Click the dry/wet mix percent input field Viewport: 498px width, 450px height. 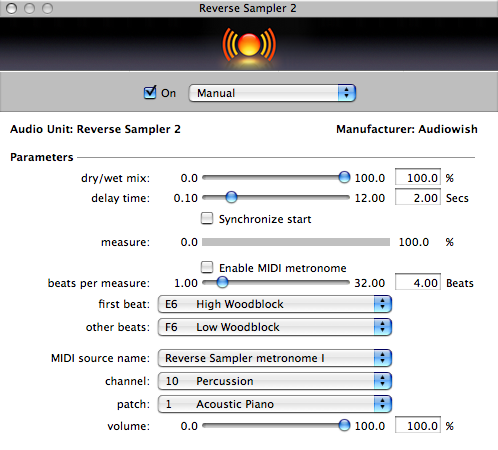418,177
